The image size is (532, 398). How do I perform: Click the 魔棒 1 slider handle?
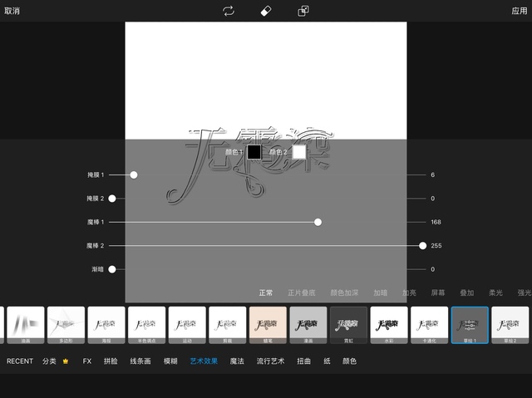point(318,222)
